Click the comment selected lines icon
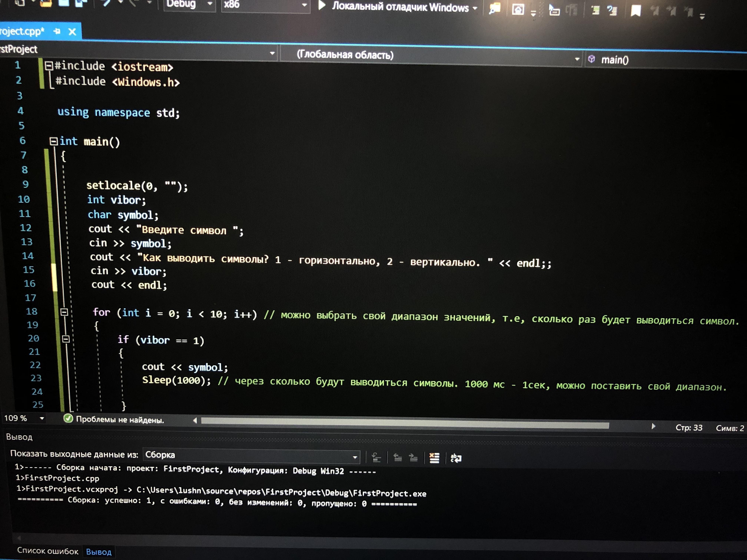Image resolution: width=747 pixels, height=560 pixels. [596, 11]
